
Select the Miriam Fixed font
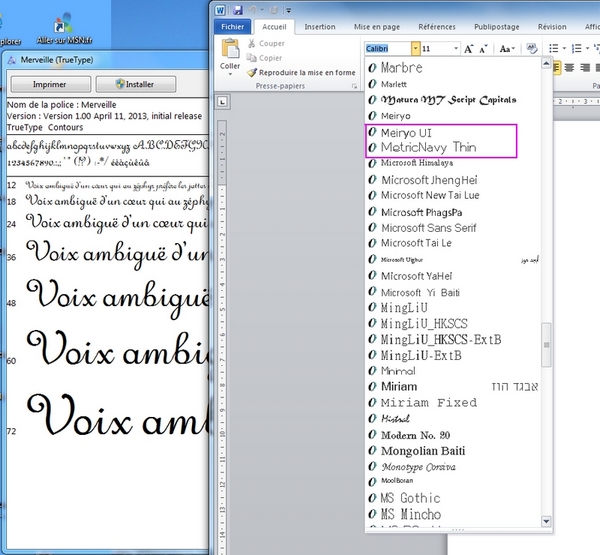pyautogui.click(x=453, y=403)
